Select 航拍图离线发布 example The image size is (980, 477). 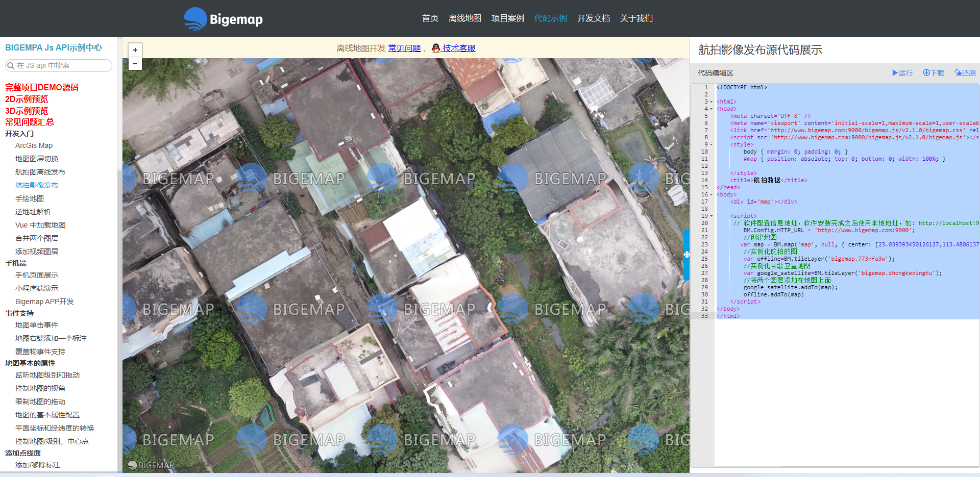coord(40,172)
